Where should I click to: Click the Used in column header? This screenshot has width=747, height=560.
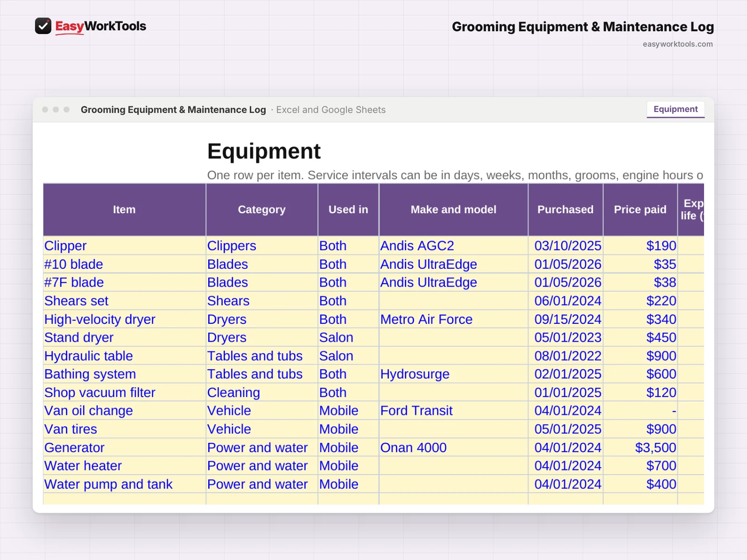[x=348, y=210]
